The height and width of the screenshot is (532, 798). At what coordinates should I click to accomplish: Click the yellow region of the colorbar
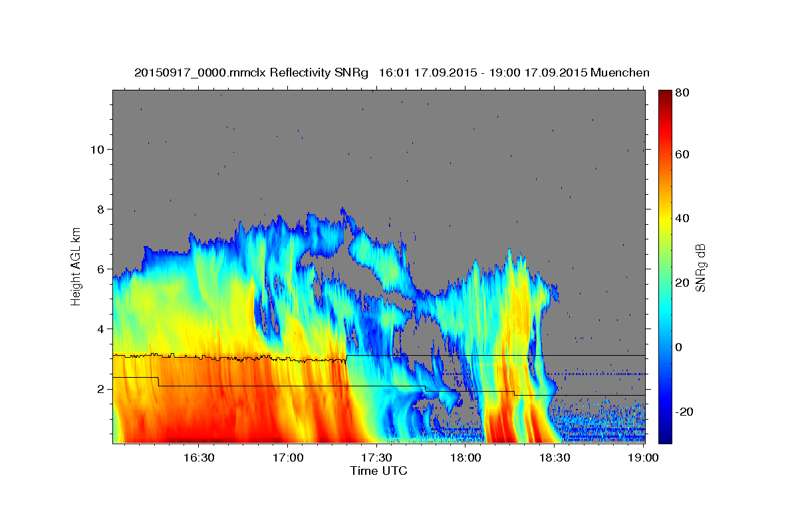pyautogui.click(x=665, y=218)
